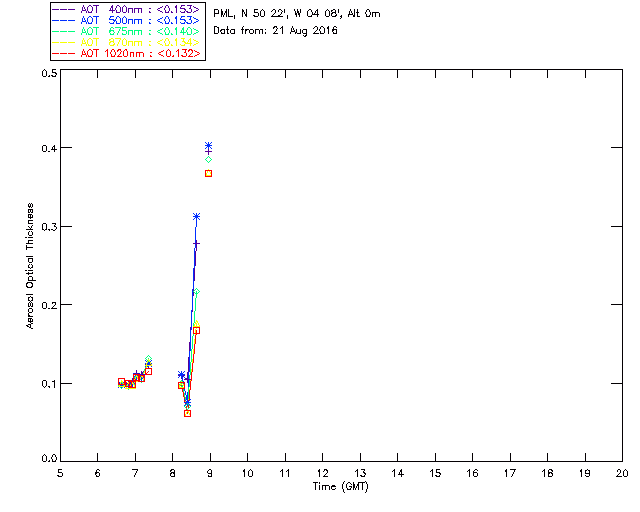Viewport: 640px width, 512px height.
Task: Click the y-axis value 0.0
Action: point(49,459)
